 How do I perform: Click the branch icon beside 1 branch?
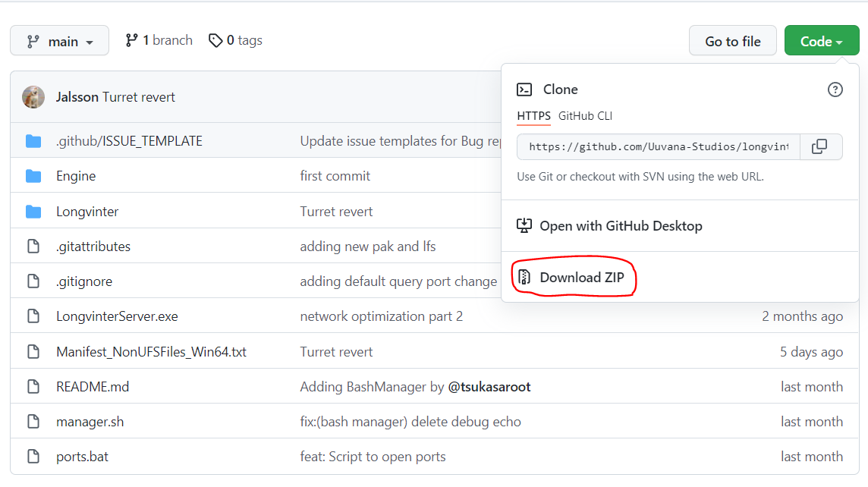pyautogui.click(x=131, y=40)
